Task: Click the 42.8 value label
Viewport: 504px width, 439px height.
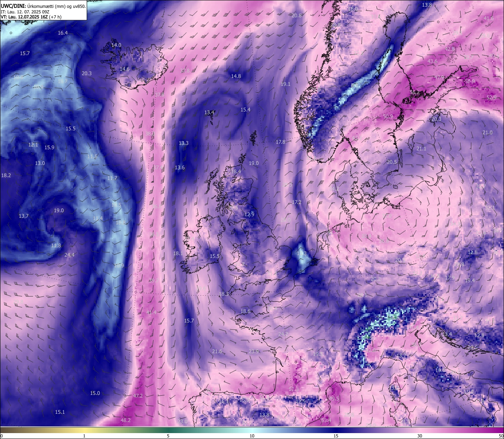Action: (450, 49)
